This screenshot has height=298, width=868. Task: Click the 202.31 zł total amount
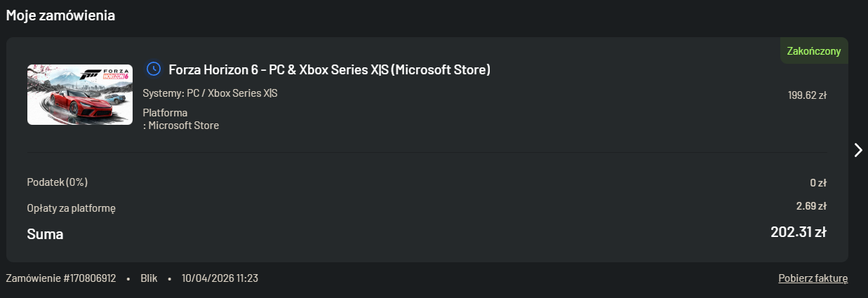pyautogui.click(x=798, y=232)
